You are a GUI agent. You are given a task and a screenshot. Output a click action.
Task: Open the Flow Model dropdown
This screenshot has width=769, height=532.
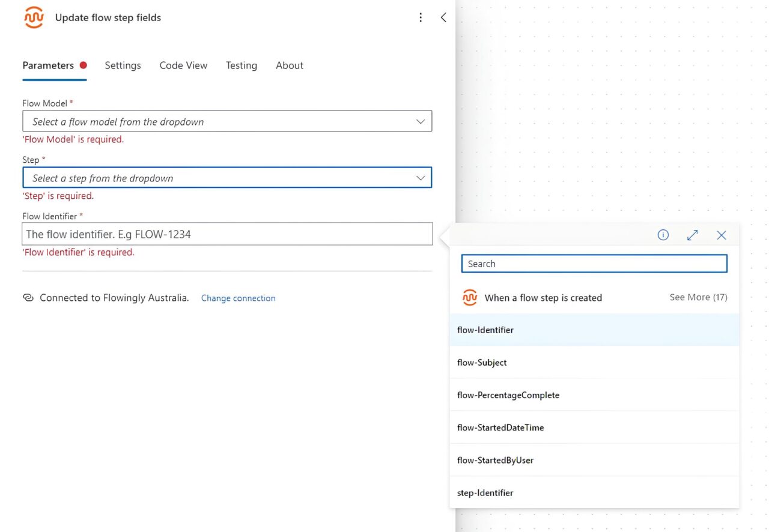(227, 121)
